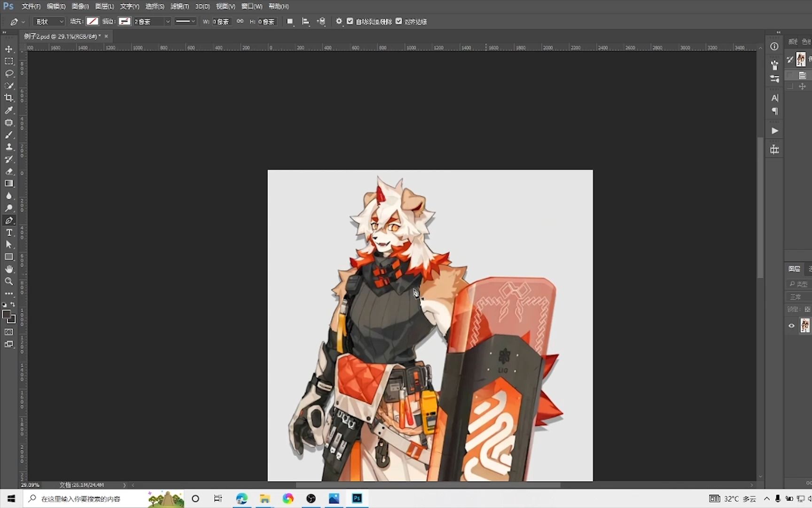Open the Filter menu
812x508 pixels.
click(x=180, y=6)
